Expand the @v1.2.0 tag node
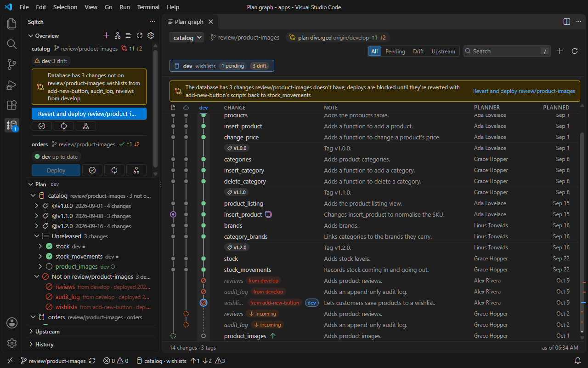 37,226
